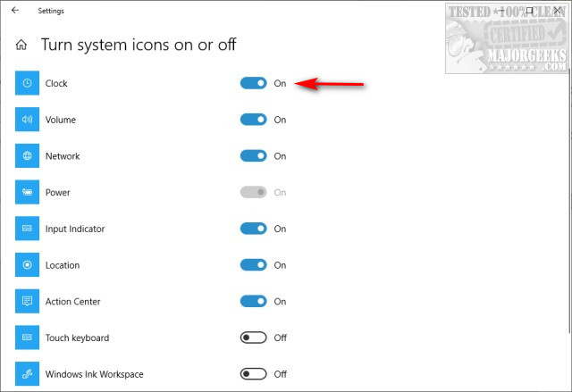Image resolution: width=572 pixels, height=392 pixels.
Task: Click the Clock system icon tile
Action: 27,83
